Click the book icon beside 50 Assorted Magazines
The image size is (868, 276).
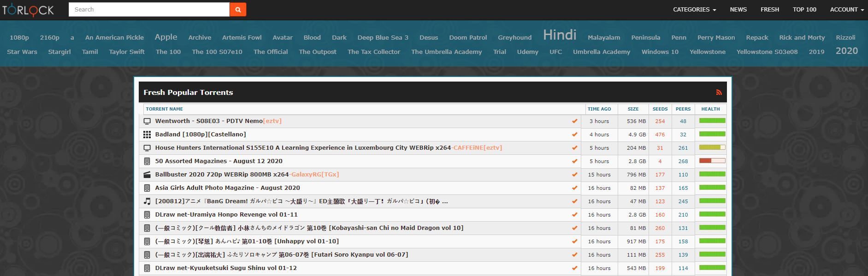point(147,161)
